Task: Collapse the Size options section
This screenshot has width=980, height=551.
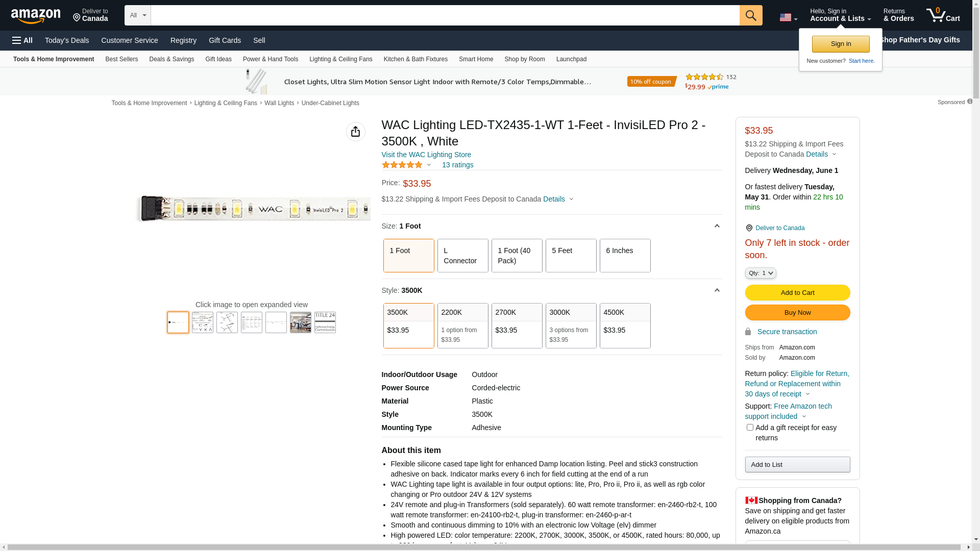Action: pyautogui.click(x=717, y=226)
